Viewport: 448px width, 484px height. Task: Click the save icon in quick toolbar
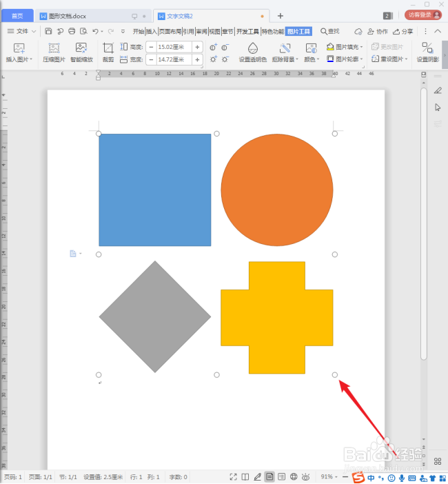pyautogui.click(x=48, y=31)
